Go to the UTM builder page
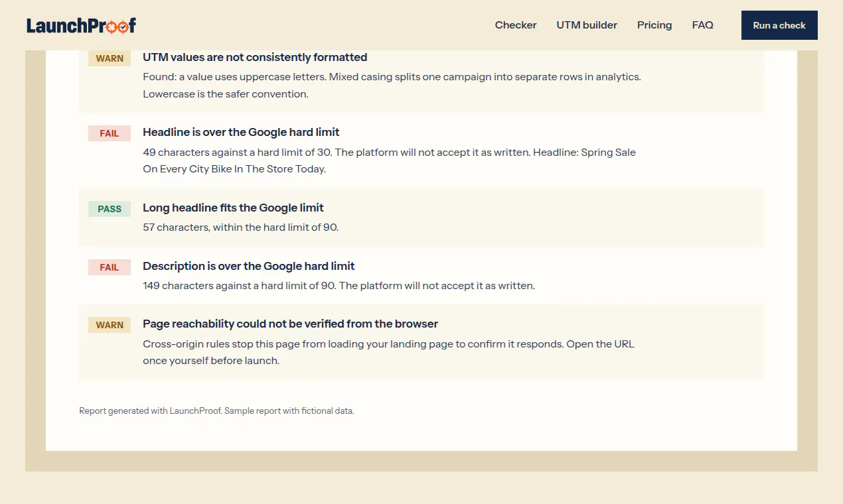The width and height of the screenshot is (843, 504). pyautogui.click(x=587, y=25)
